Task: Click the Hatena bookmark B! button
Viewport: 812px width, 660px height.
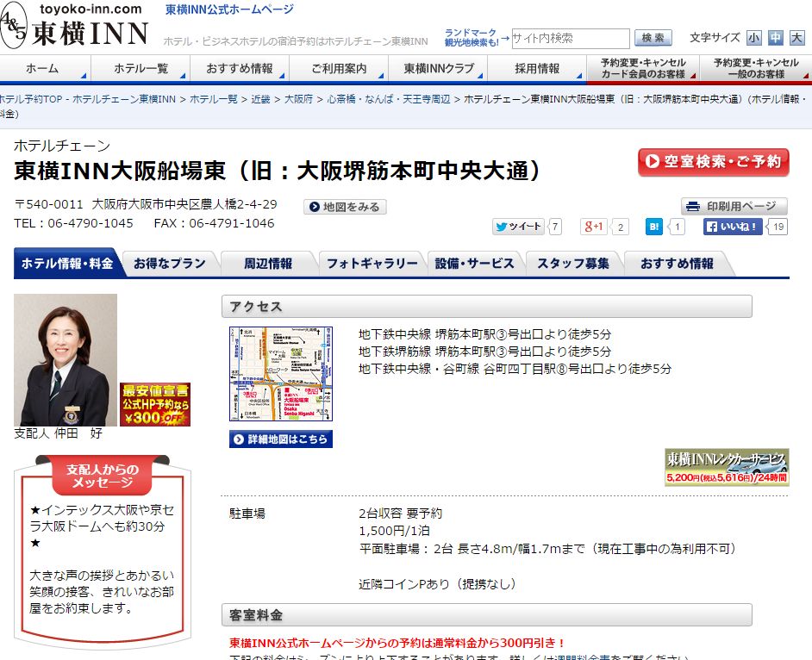Action: coord(655,227)
